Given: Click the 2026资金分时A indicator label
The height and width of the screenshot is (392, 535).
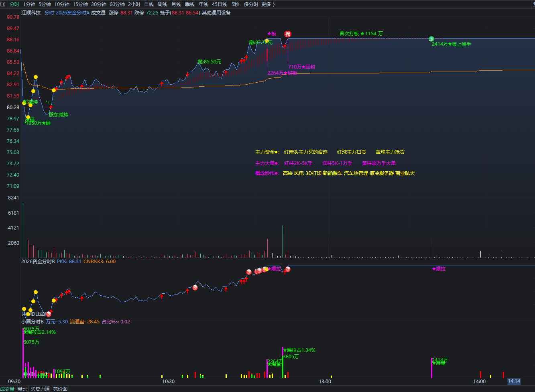Looking at the screenshot, I should click(73, 13).
